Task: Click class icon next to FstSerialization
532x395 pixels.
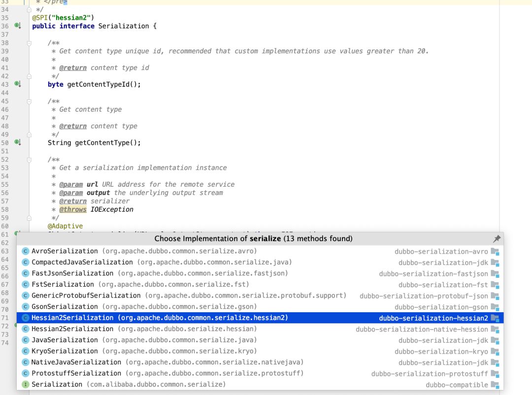Action: [x=25, y=284]
